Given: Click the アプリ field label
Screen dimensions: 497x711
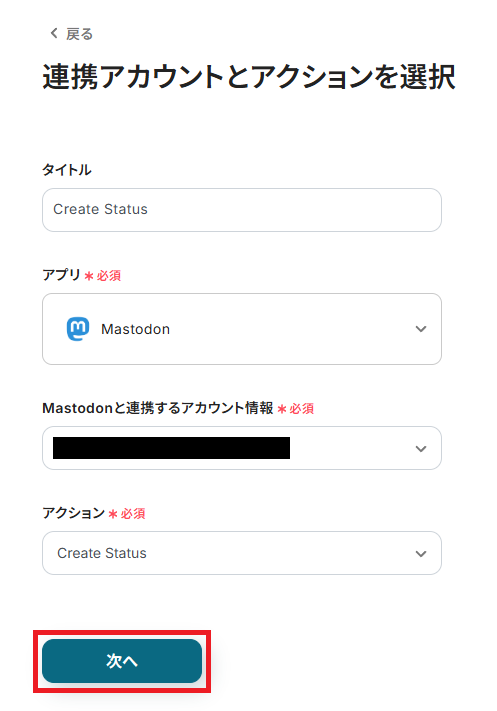Looking at the screenshot, I should 61,275.
